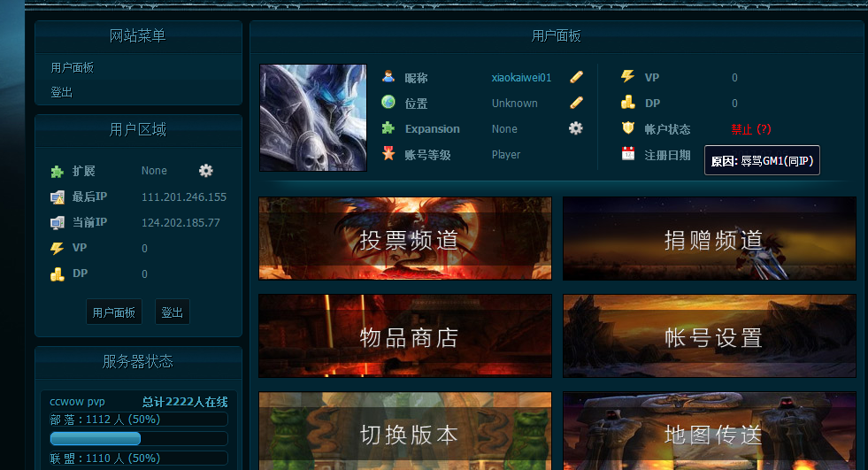Click the pencil icon beside 位置 Unknown

pyautogui.click(x=576, y=103)
